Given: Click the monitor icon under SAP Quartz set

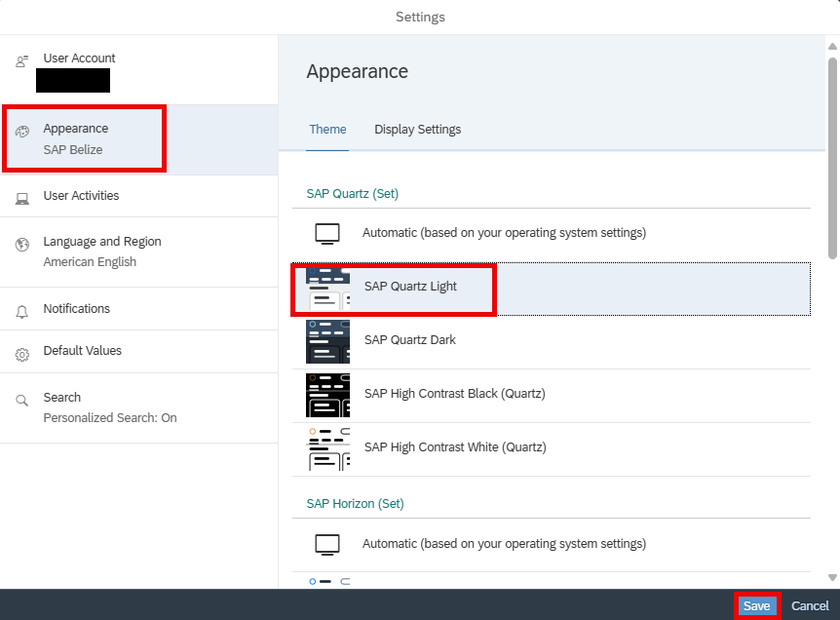Looking at the screenshot, I should pyautogui.click(x=327, y=234).
